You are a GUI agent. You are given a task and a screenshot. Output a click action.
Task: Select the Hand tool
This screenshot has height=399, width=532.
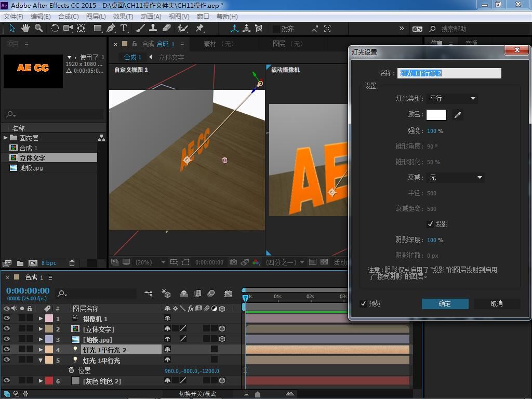tap(25, 29)
